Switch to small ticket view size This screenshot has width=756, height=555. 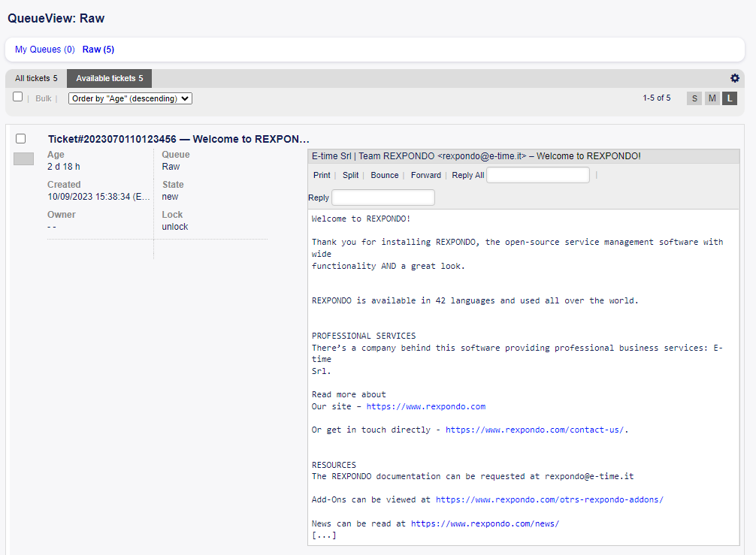click(x=694, y=98)
